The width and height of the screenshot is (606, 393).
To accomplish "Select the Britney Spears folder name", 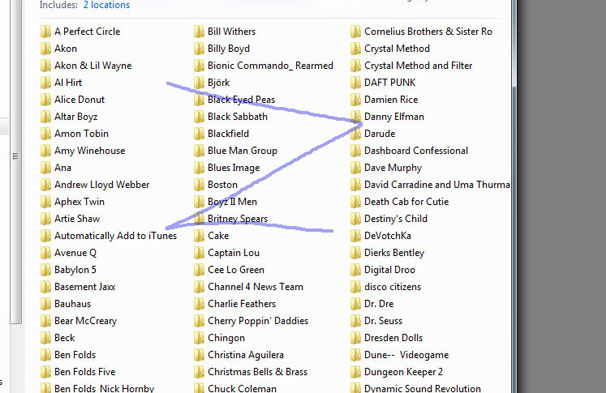I will [237, 219].
